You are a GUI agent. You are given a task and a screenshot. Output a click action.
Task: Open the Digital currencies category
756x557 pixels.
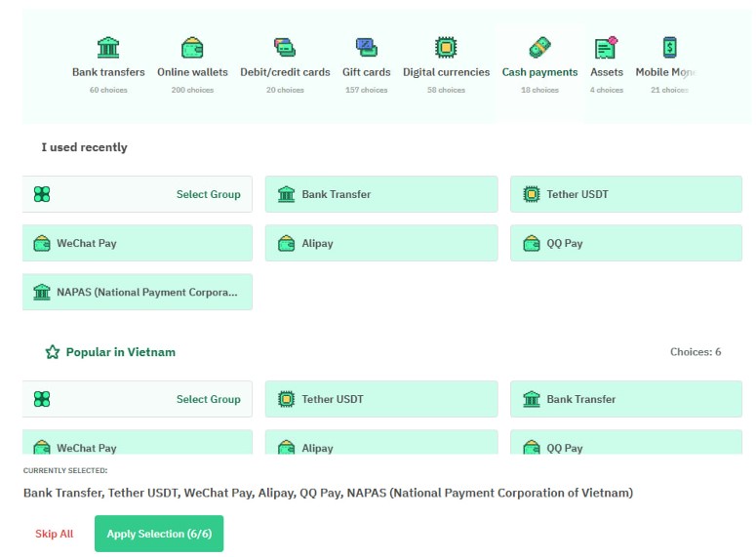[x=446, y=64]
